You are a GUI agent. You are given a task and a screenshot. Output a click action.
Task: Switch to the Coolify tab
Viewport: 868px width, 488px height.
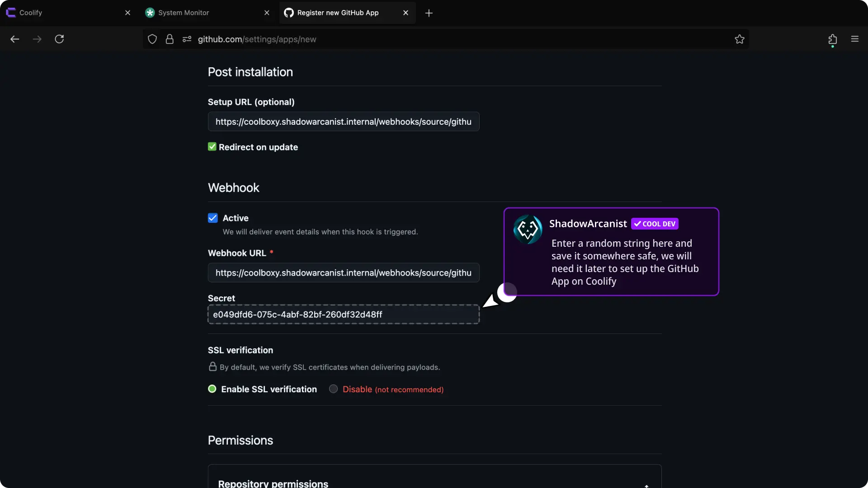[31, 13]
